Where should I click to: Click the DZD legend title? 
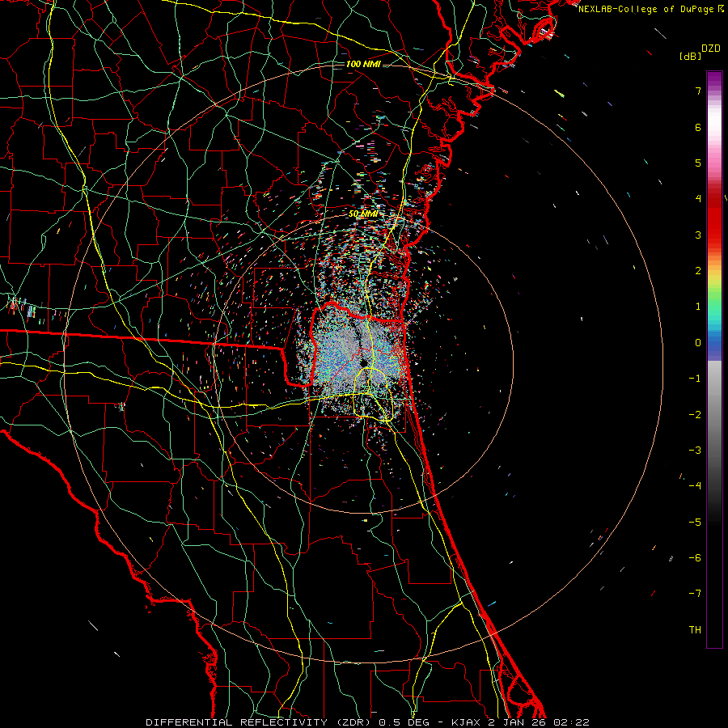(x=711, y=49)
